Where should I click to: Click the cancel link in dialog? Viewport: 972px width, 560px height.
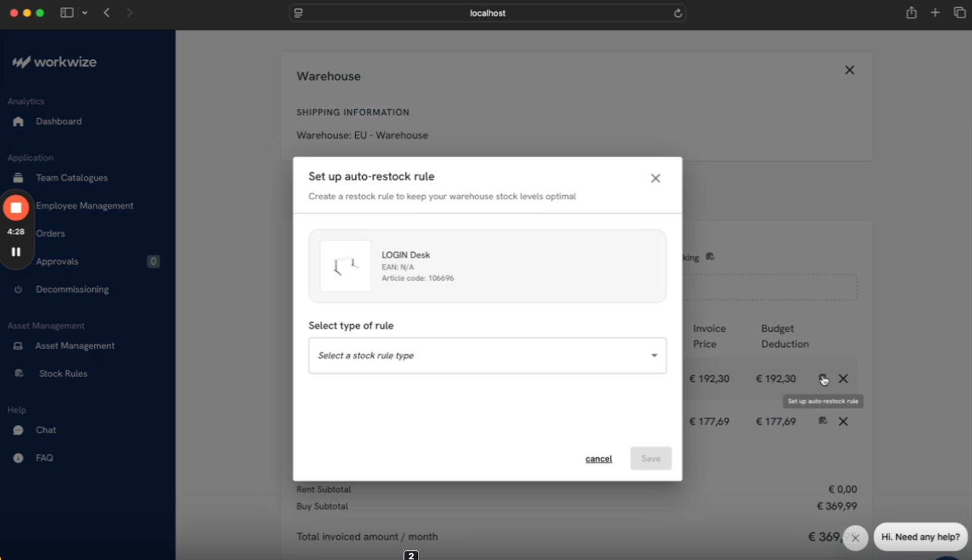(x=598, y=459)
